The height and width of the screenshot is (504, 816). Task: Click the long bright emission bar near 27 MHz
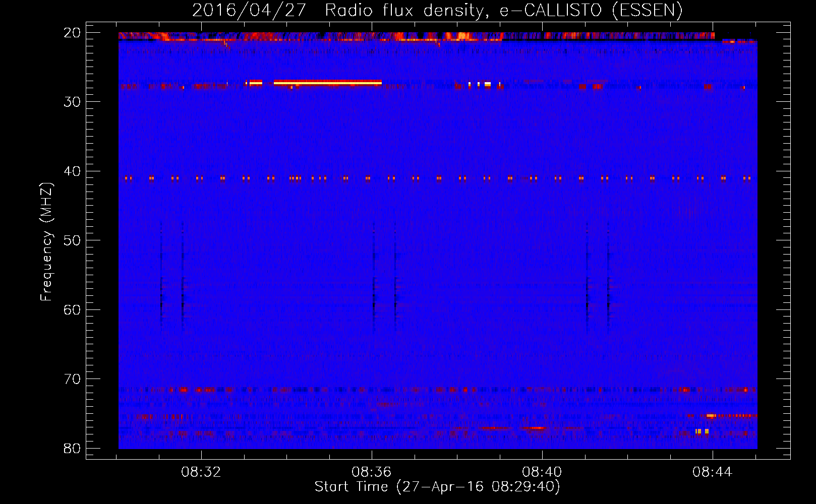[328, 82]
